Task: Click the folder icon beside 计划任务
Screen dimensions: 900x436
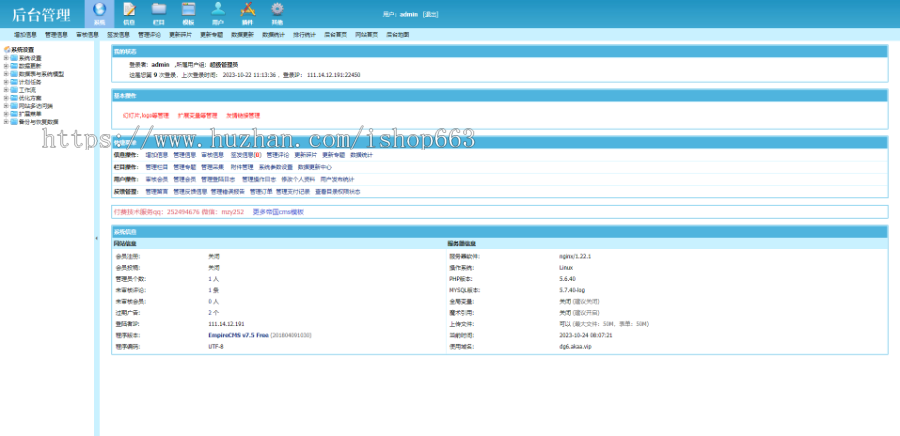Action: pyautogui.click(x=14, y=82)
